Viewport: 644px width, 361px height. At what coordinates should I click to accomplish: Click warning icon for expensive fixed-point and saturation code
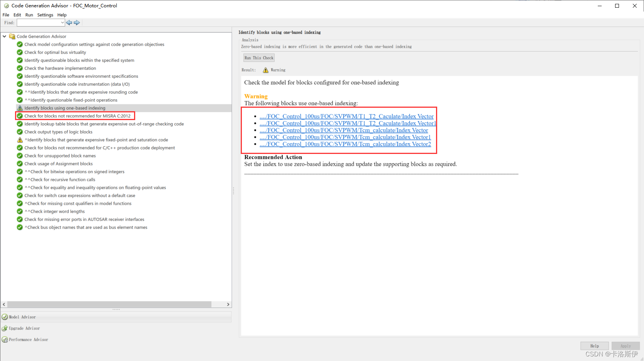pyautogui.click(x=20, y=140)
